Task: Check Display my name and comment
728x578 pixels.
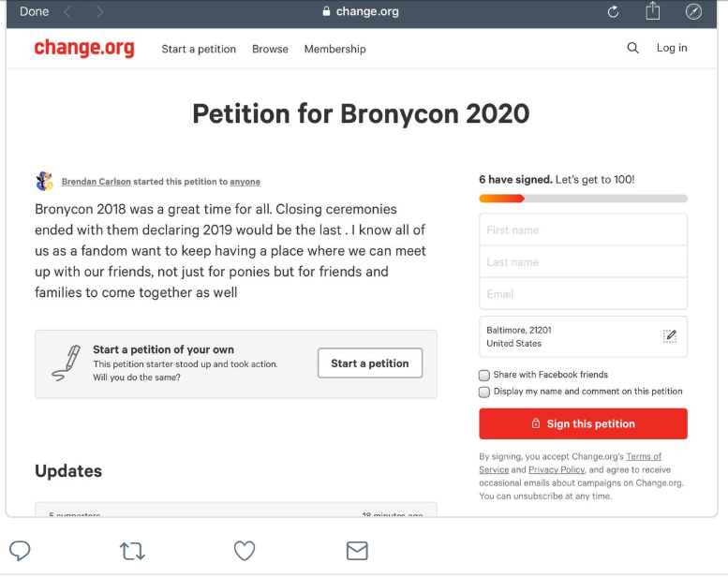Action: coord(484,392)
